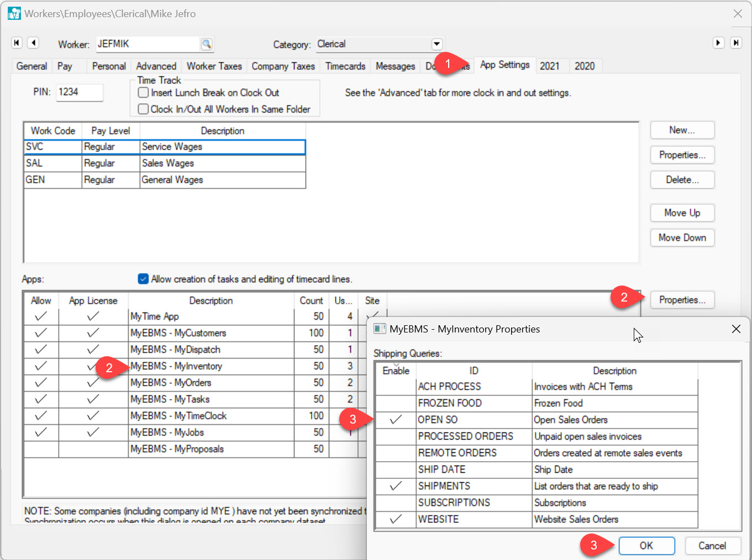Toggle Allow check for MyEBMS - MyJobs
Viewport: 752px width, 560px height.
(41, 432)
